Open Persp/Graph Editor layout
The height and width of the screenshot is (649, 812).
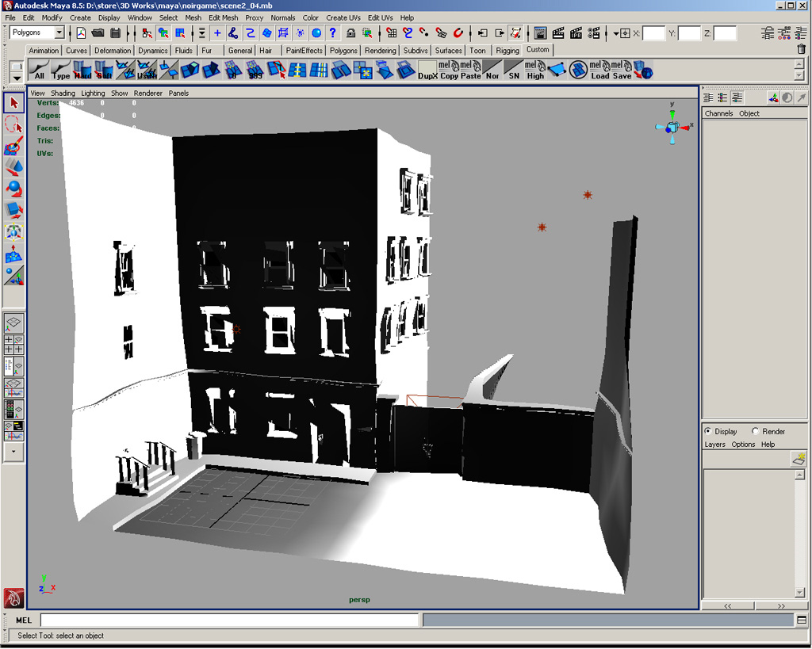pyautogui.click(x=13, y=387)
